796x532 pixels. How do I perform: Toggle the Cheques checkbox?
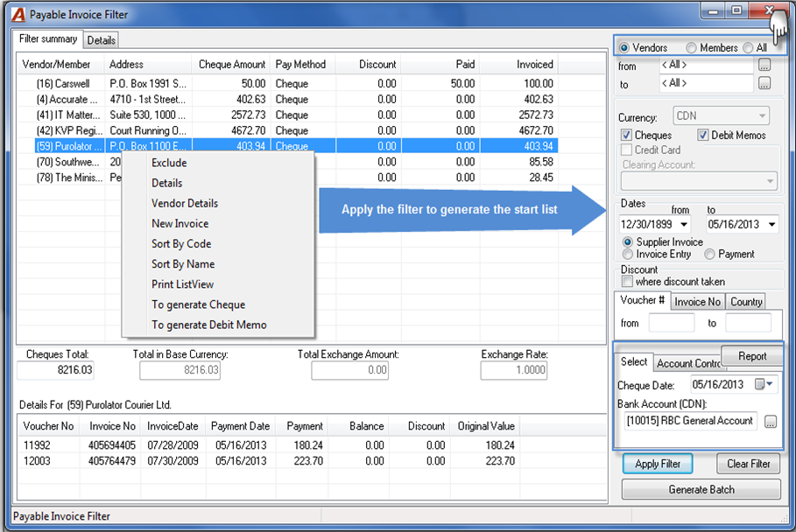point(626,136)
